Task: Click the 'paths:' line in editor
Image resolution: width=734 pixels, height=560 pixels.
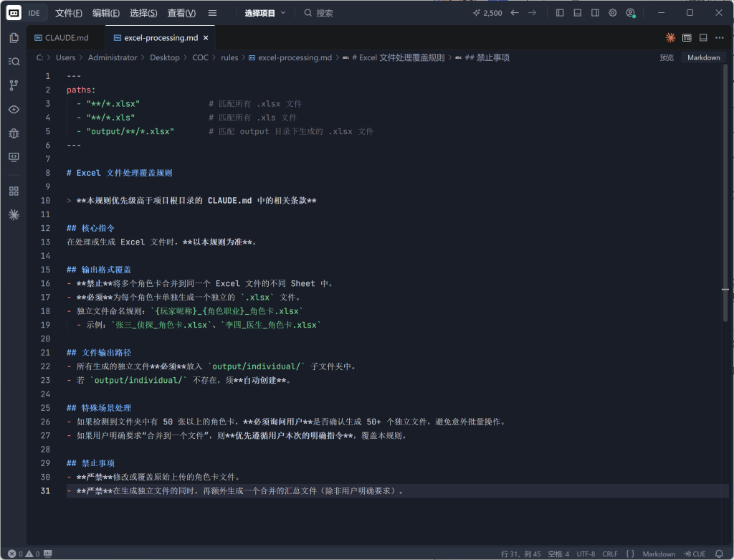Action: (81, 90)
